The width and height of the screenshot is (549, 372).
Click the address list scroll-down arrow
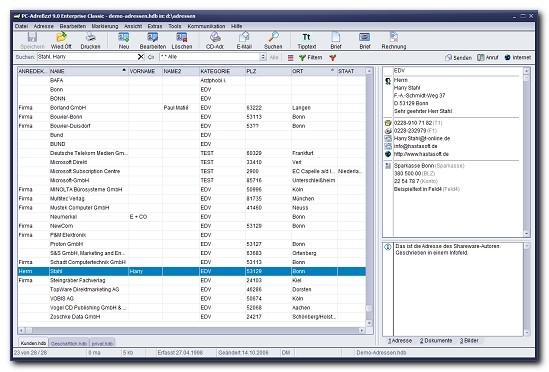tap(369, 323)
